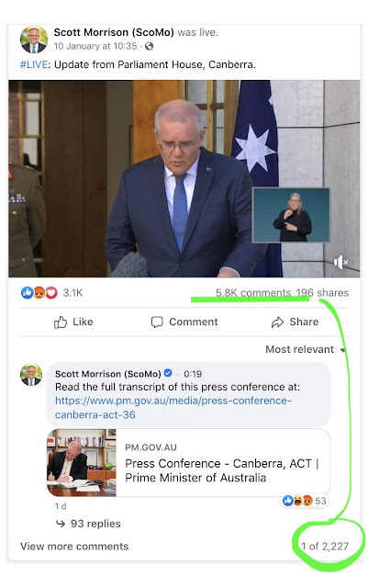Open the pm.gov.au transcript link
Viewport: 368px width, 588px height.
(x=173, y=408)
